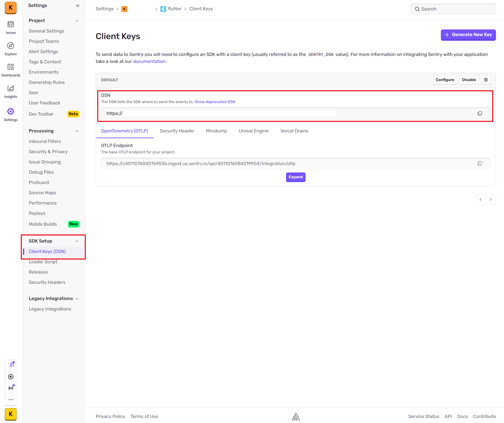
Task: Click the Configure button
Action: click(445, 80)
